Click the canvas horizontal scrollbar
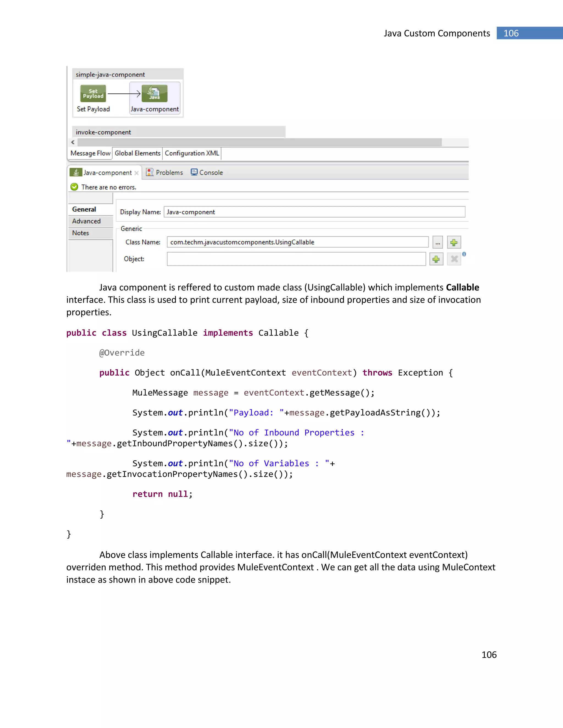 [x=260, y=142]
